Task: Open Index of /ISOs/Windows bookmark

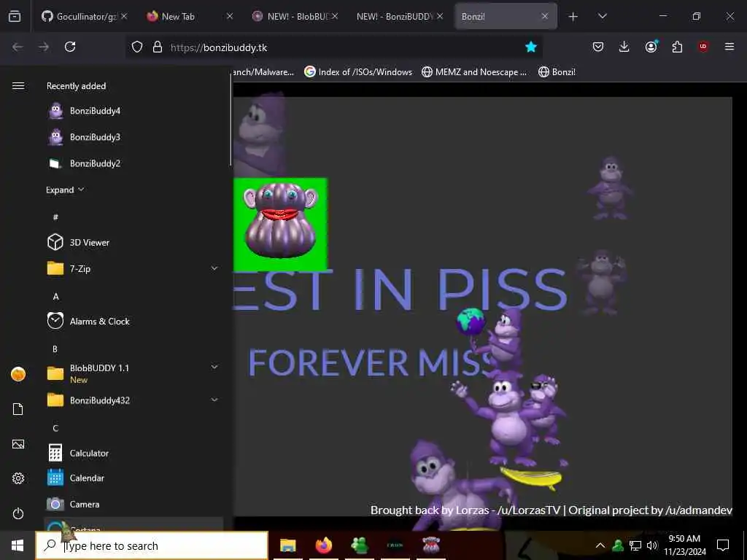Action: (x=358, y=72)
